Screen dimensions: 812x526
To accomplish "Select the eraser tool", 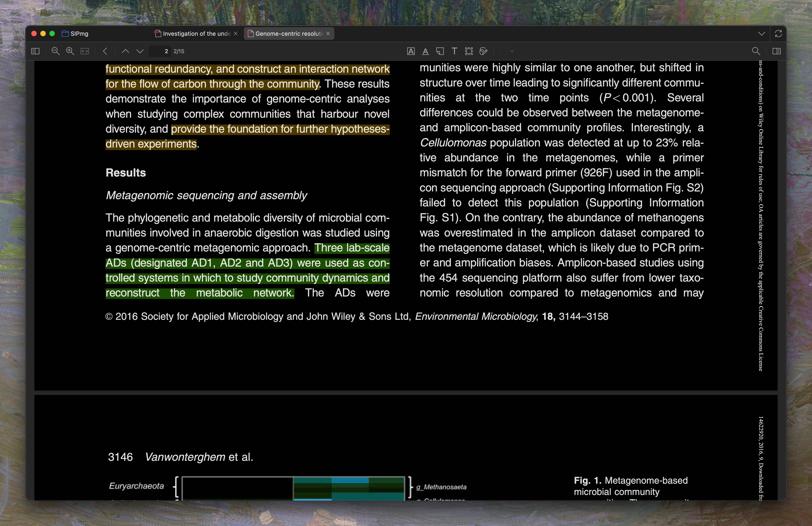I will 483,51.
